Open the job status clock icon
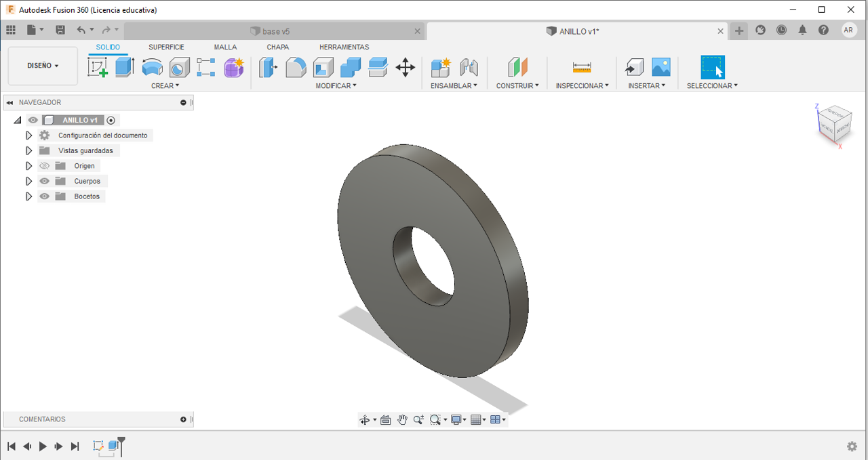 (x=782, y=30)
